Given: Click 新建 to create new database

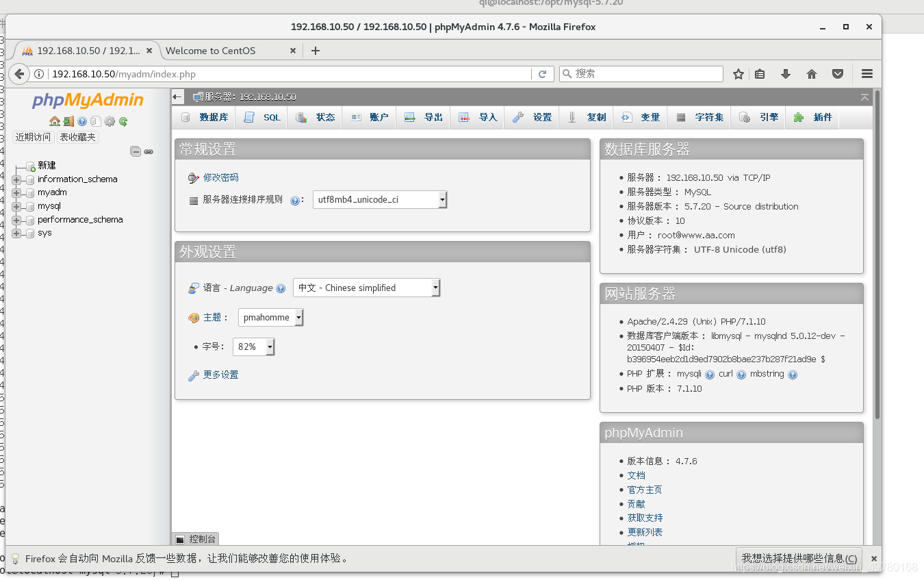Looking at the screenshot, I should pos(47,166).
